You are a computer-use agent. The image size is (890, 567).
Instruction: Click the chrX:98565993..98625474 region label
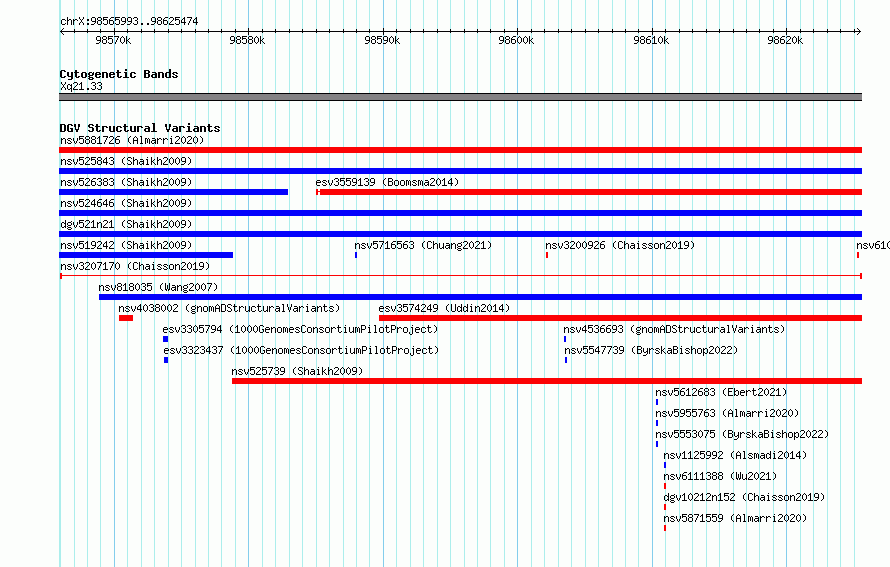coord(129,21)
